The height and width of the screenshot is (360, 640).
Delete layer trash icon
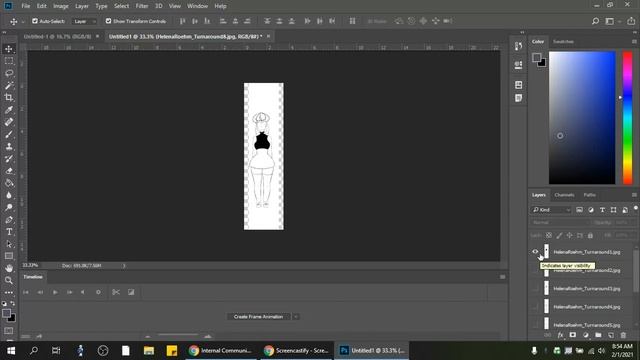[623, 335]
